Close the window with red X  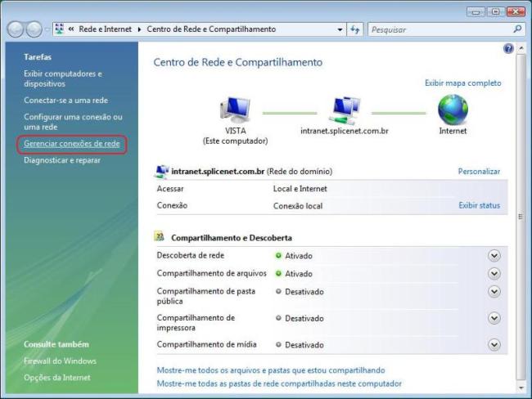(516, 12)
